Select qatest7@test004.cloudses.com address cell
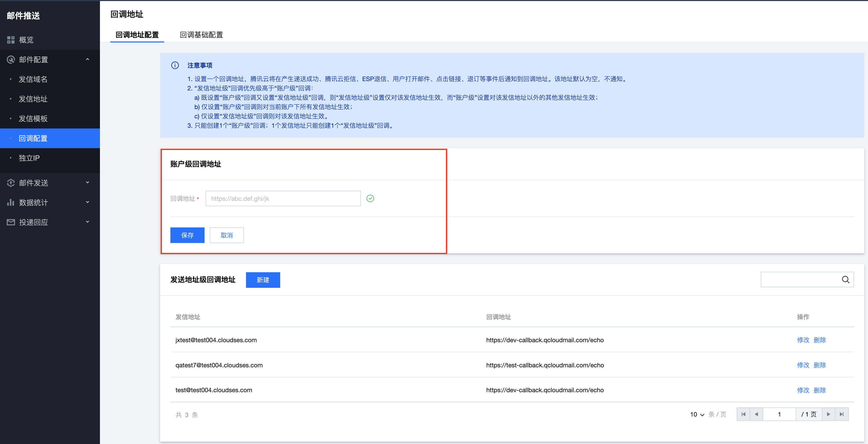 click(x=219, y=365)
